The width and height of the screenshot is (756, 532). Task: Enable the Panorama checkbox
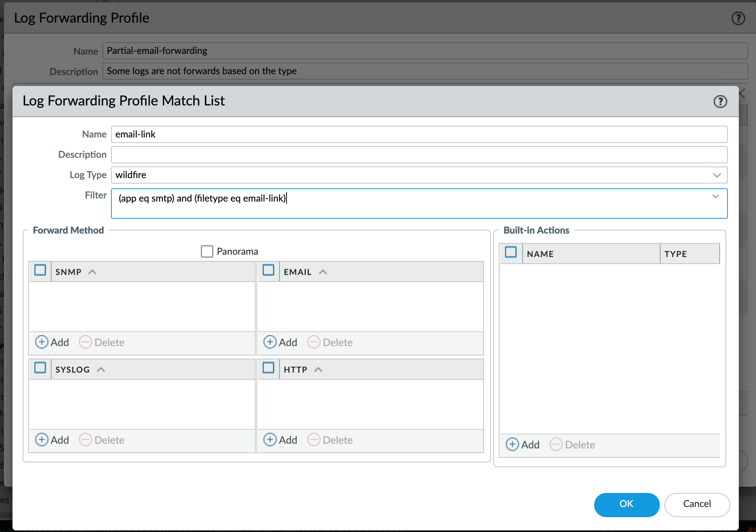coord(207,251)
